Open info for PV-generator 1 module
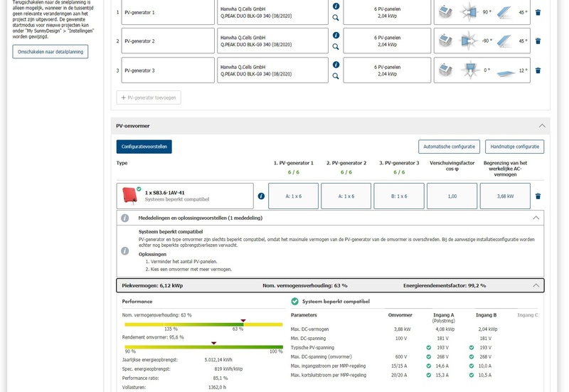This screenshot has height=392, width=569. pos(336,6)
